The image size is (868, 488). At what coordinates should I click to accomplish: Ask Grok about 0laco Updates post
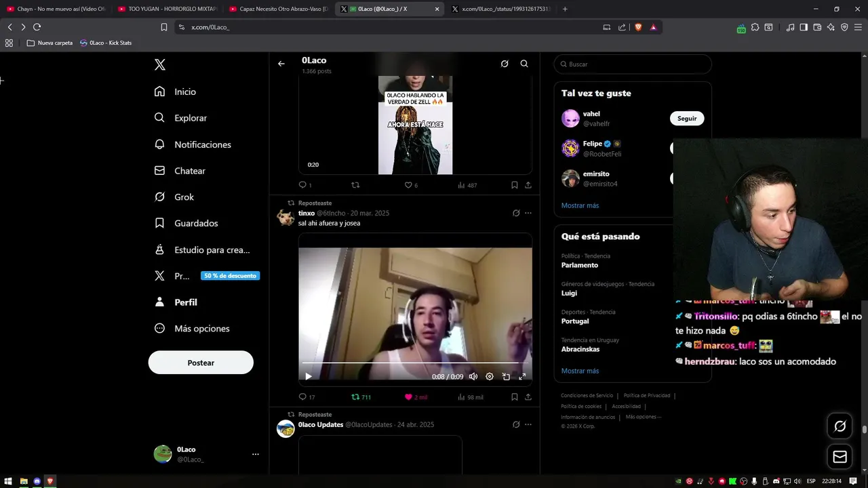516,424
